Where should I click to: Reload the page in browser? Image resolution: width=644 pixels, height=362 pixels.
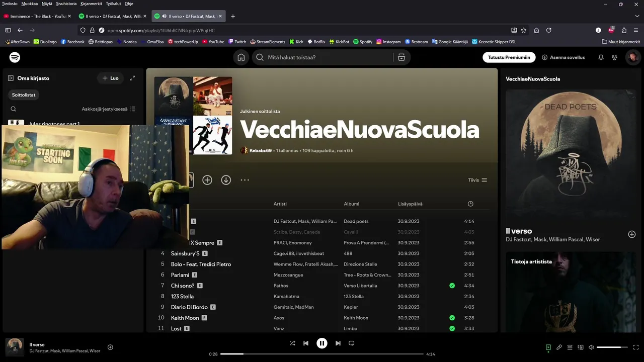[x=549, y=30]
